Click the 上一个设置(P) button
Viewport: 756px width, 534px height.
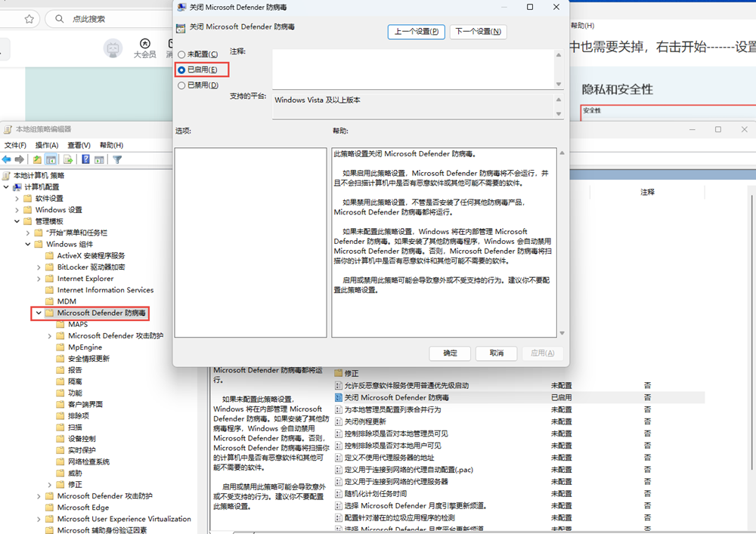(x=416, y=32)
